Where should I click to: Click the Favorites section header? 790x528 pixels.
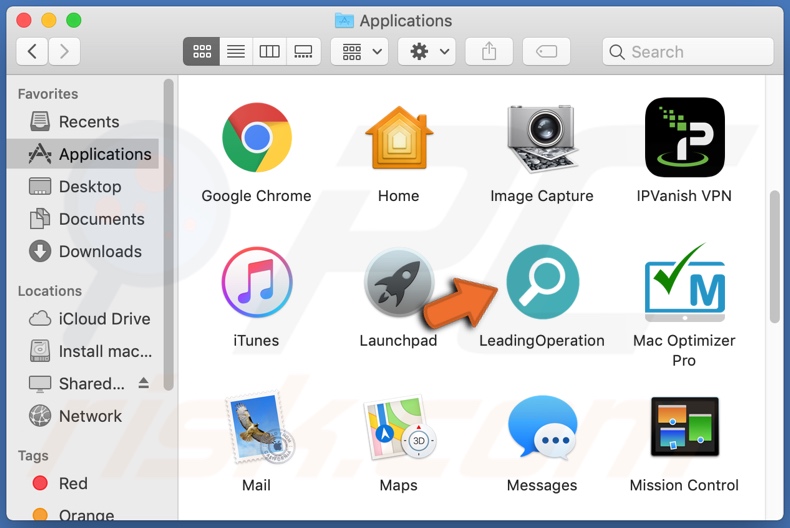[x=48, y=94]
